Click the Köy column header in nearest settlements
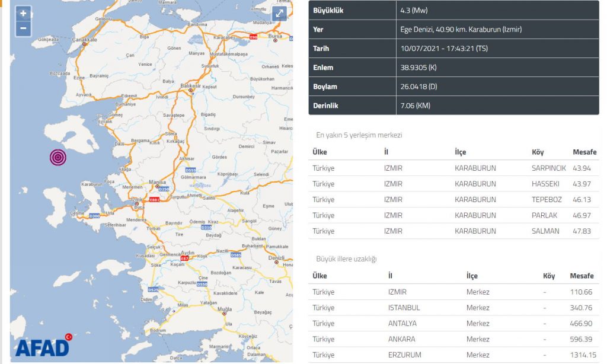 click(x=538, y=152)
